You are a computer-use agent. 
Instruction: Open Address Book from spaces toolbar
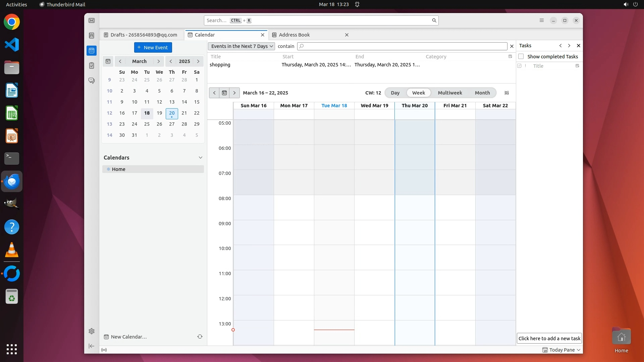(92, 36)
